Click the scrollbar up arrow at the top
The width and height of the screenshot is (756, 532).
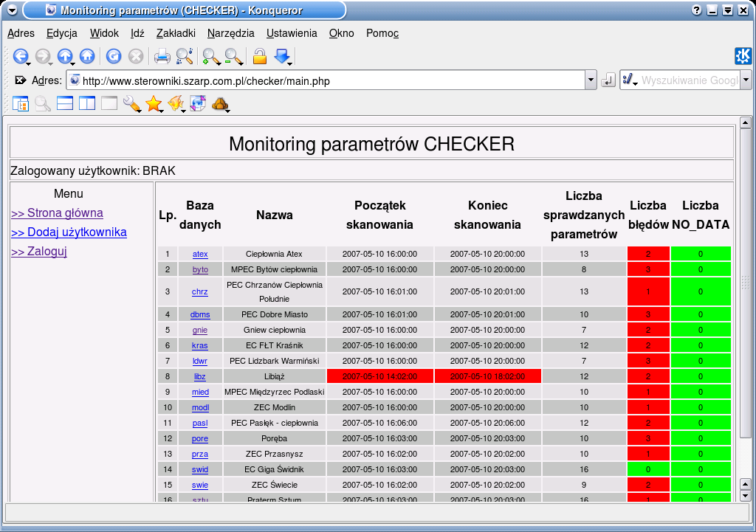click(x=745, y=123)
